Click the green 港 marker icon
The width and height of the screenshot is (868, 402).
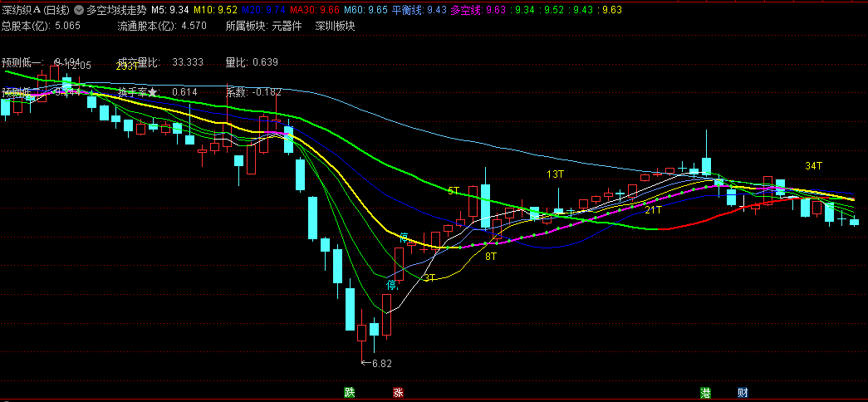coord(706,393)
